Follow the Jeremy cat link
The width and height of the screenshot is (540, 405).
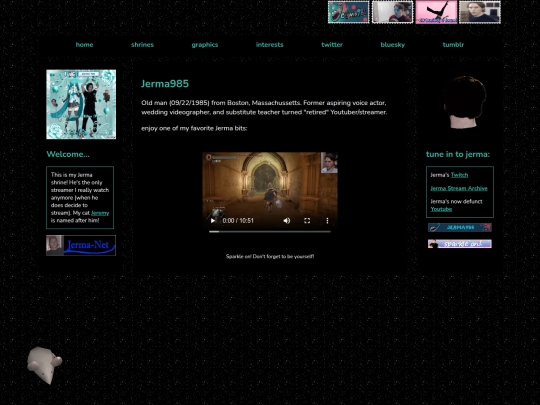(100, 213)
